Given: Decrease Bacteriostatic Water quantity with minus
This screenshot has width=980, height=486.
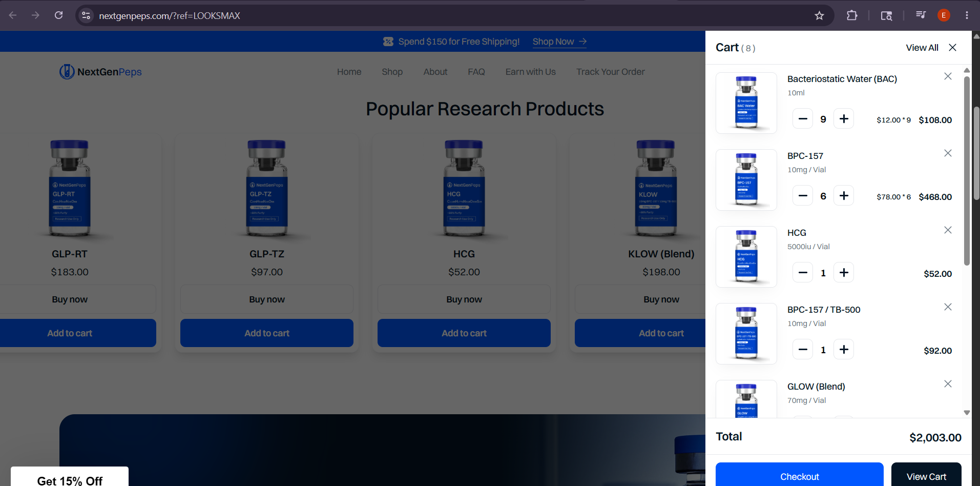Looking at the screenshot, I should [803, 119].
